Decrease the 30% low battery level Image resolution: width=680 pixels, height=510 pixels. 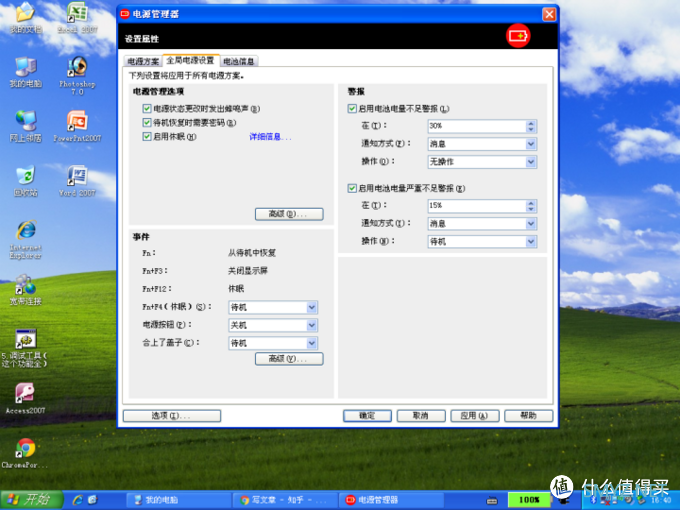(531, 129)
